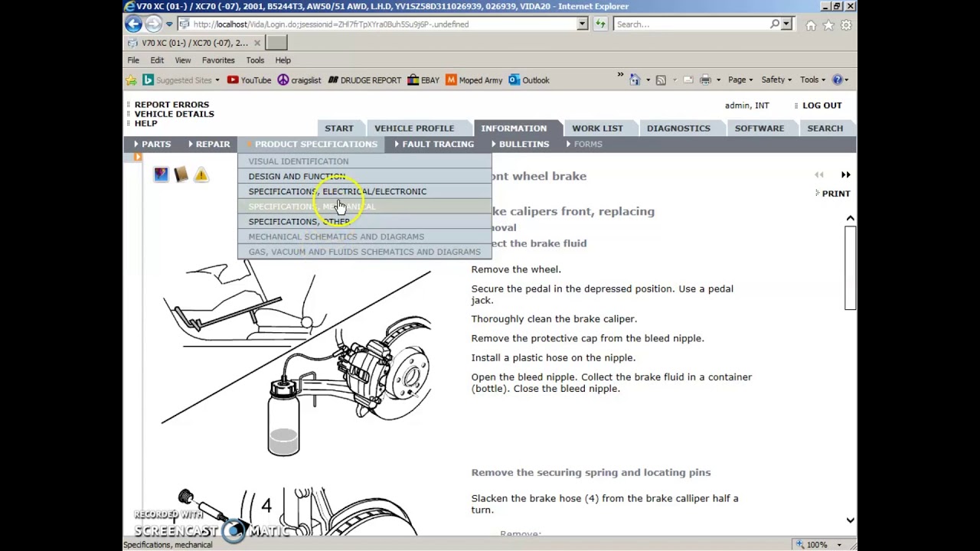Image resolution: width=980 pixels, height=551 pixels.
Task: Click the Print printer icon in command bar
Action: coord(705,80)
